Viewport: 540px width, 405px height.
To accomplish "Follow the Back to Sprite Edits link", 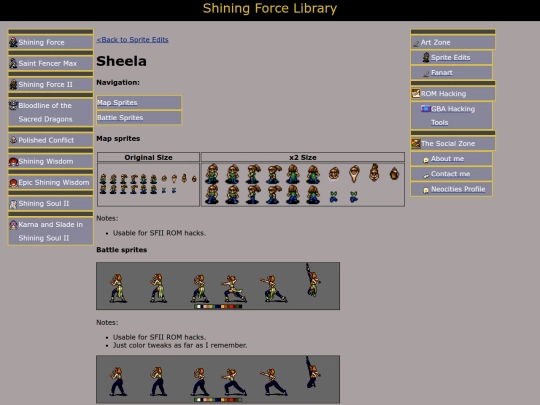I will pos(133,40).
